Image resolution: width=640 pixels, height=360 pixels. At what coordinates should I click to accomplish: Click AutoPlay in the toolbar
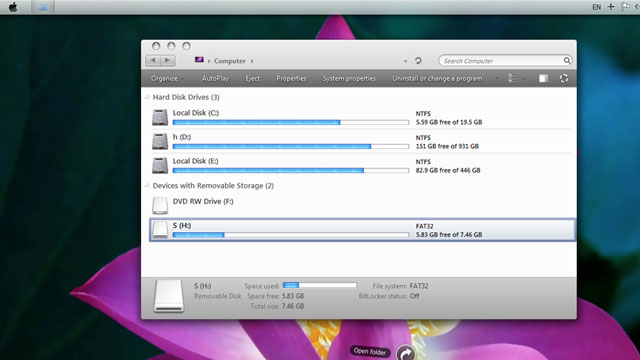pyautogui.click(x=216, y=78)
